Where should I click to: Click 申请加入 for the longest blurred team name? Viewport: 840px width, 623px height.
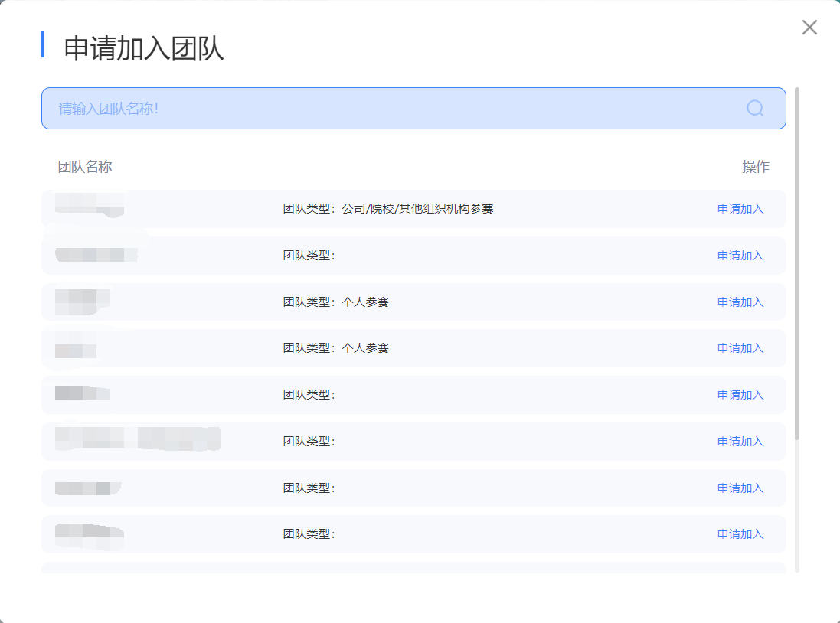click(740, 442)
